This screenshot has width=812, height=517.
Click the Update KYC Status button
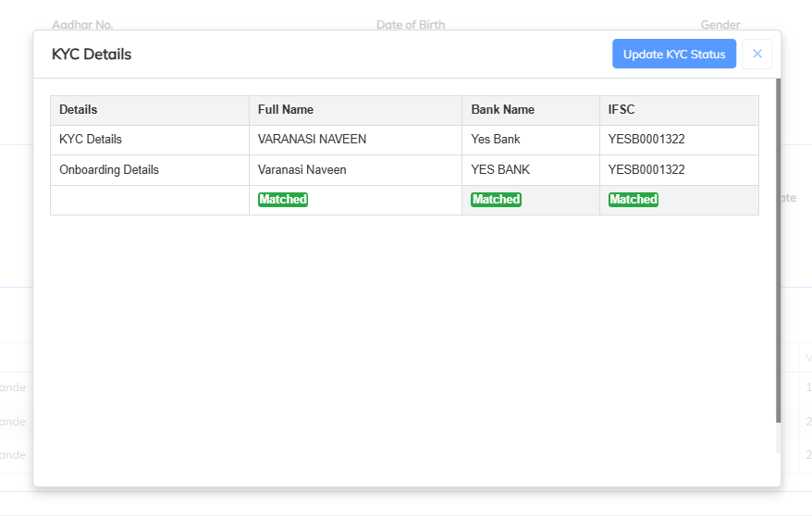[674, 54]
